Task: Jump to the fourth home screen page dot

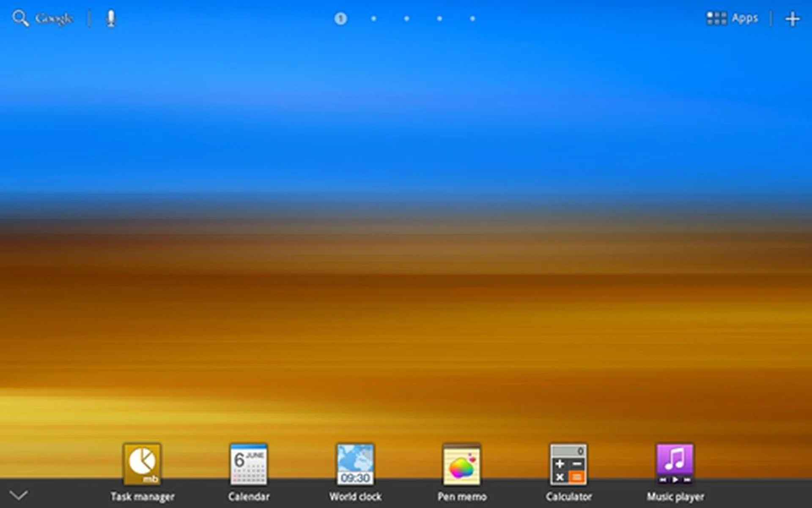Action: pyautogui.click(x=439, y=19)
